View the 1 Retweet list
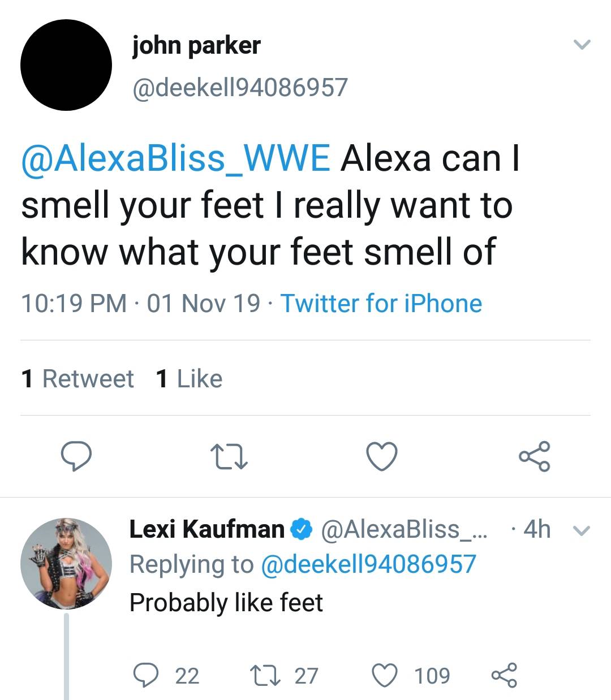Viewport: 611px width, 700px height. (x=77, y=379)
